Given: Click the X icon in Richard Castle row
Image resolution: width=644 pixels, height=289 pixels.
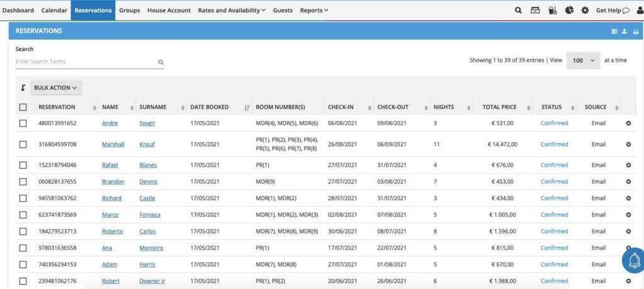Looking at the screenshot, I should 628,198.
